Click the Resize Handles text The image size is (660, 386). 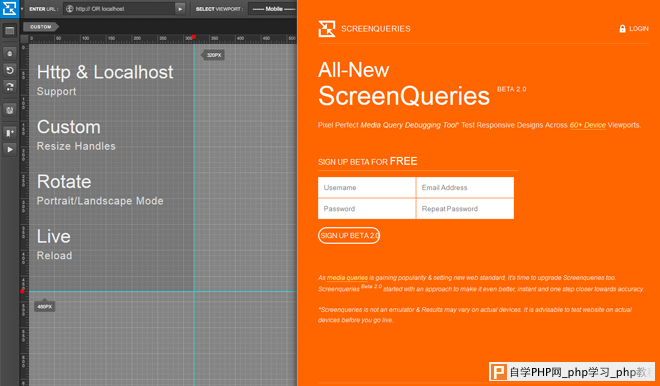76,146
